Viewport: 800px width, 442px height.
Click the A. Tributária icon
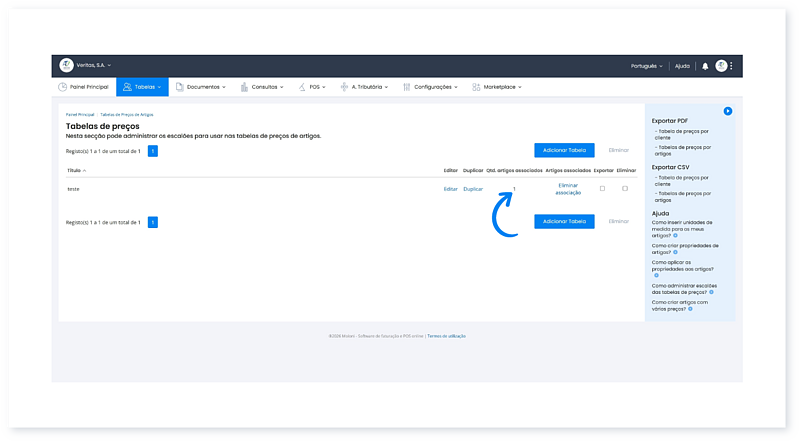pos(344,87)
